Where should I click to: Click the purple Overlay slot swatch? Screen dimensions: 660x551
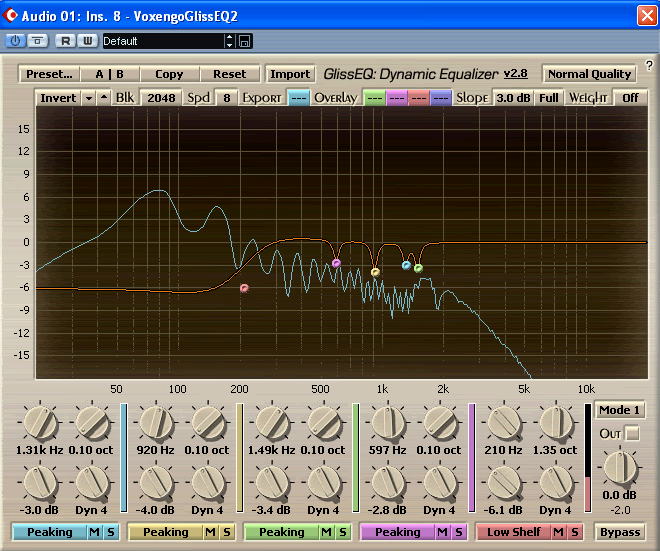coord(396,98)
